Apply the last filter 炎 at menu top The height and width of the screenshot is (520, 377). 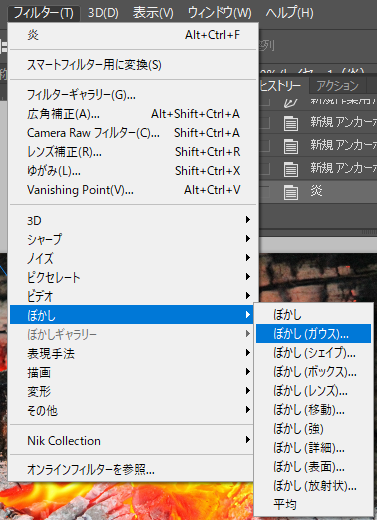click(x=133, y=35)
